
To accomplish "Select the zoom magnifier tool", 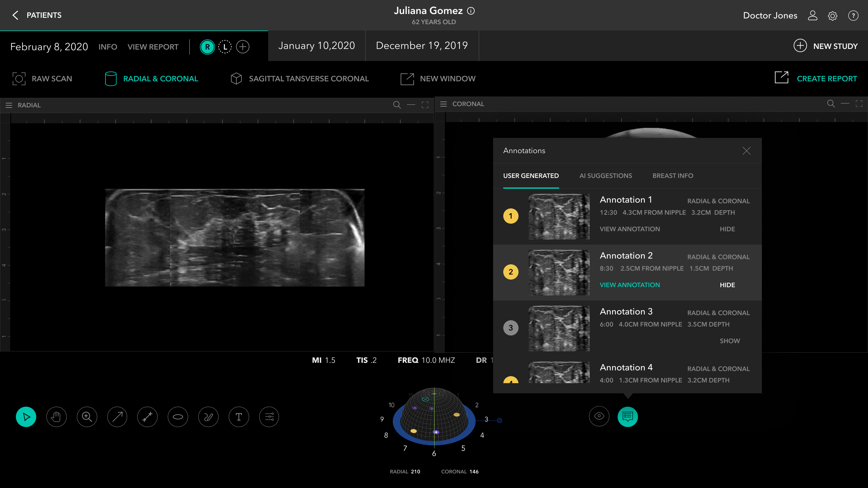I will 87,417.
